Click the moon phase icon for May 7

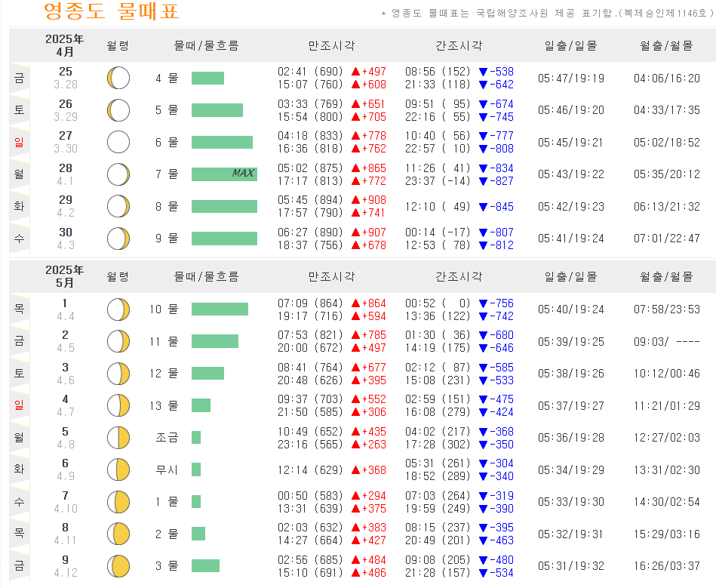(118, 502)
